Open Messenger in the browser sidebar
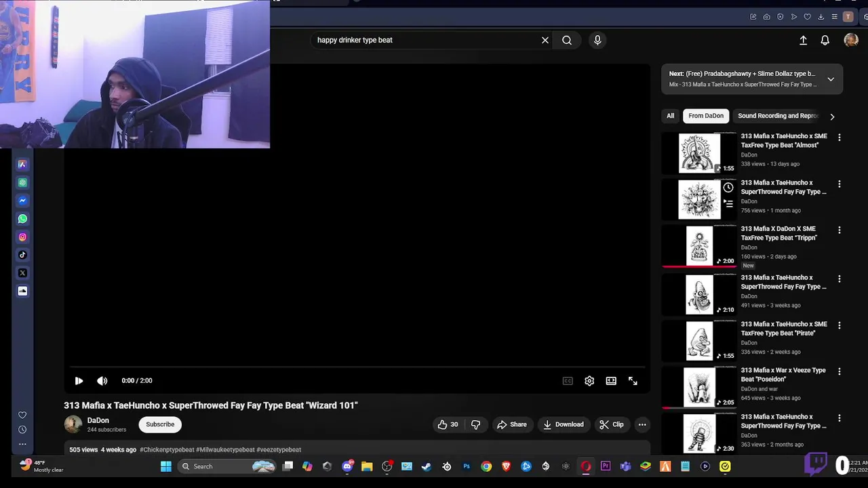The height and width of the screenshot is (488, 868). [x=22, y=201]
